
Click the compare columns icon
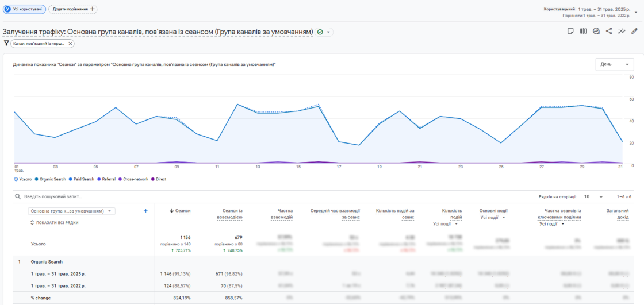tap(584, 31)
